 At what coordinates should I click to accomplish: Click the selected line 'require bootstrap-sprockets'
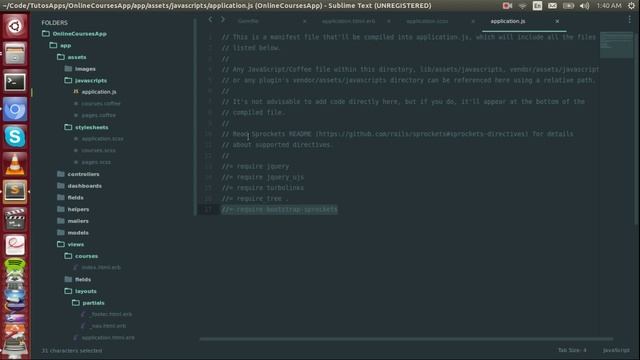click(x=280, y=209)
